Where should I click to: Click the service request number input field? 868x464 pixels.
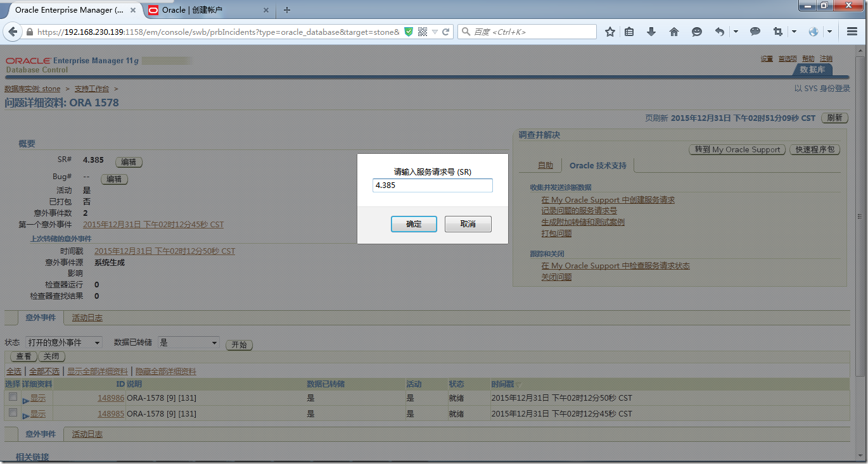pyautogui.click(x=433, y=185)
